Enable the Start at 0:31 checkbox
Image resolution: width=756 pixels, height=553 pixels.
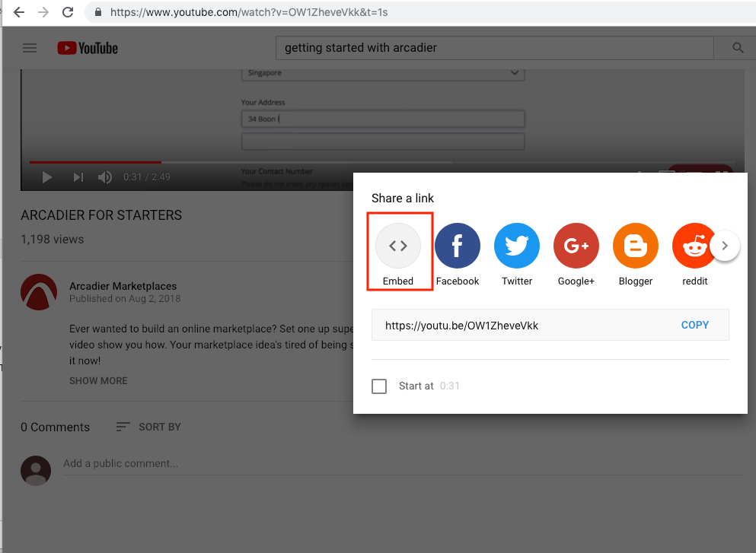pyautogui.click(x=379, y=386)
